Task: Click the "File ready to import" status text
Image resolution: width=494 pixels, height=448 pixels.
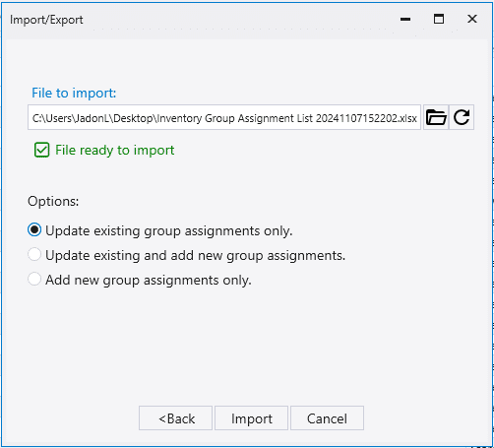Action: point(114,151)
